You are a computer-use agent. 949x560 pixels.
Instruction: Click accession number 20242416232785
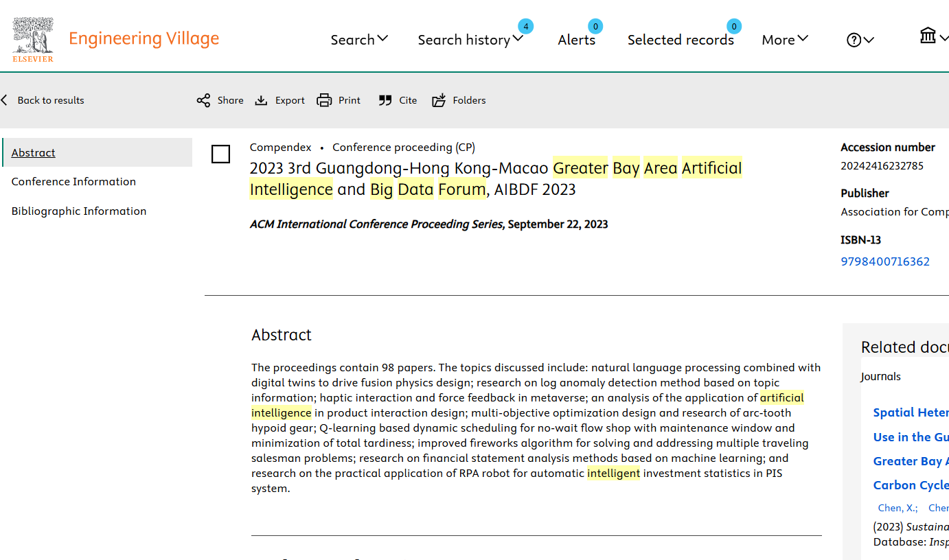pos(882,165)
